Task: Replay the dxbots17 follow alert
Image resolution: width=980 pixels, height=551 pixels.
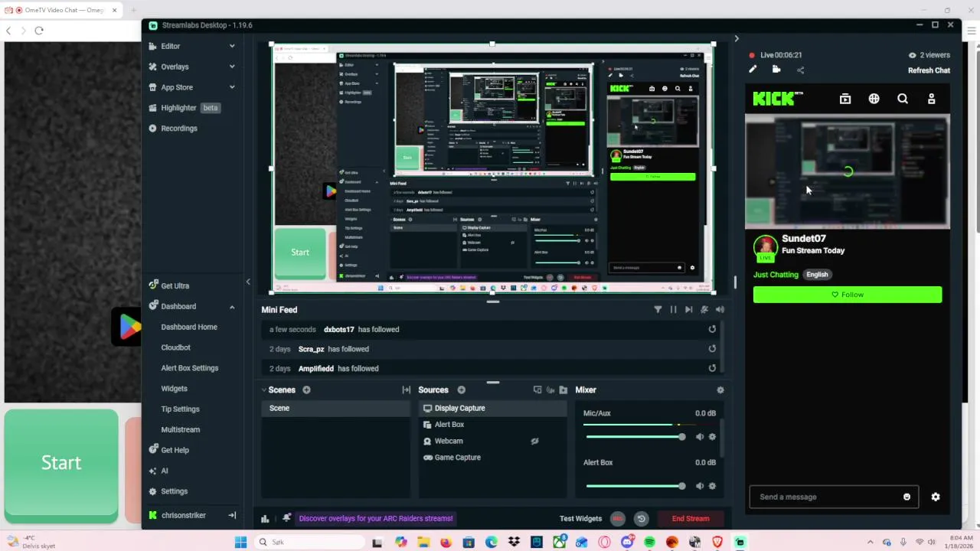Action: coord(712,329)
